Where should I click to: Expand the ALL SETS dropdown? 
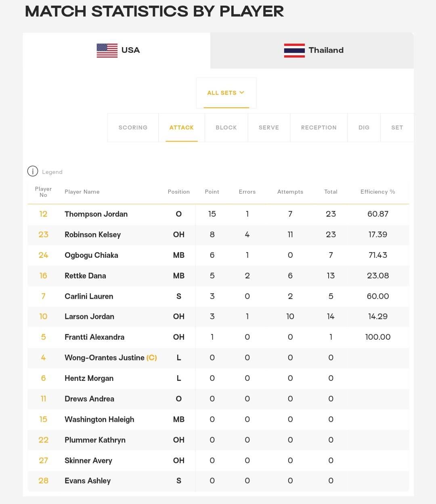[226, 93]
